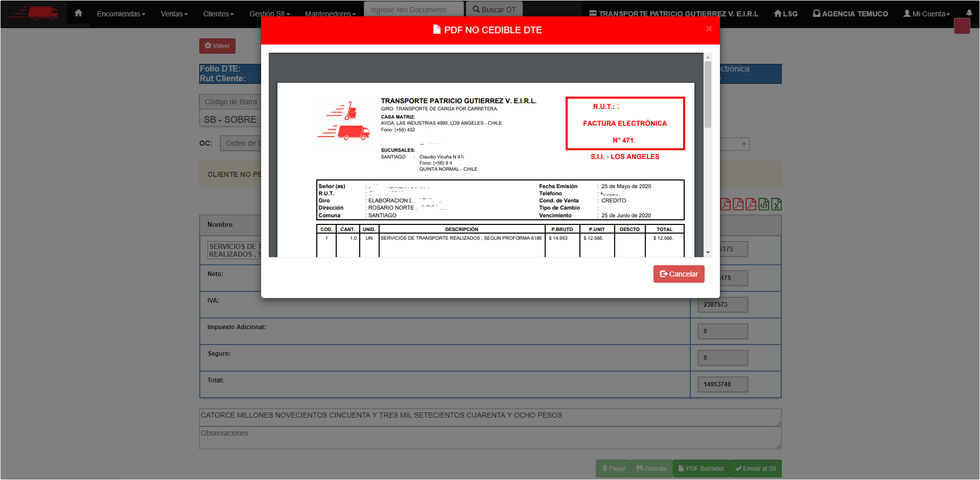Screen dimensions: 980x480
Task: Click the company name heading in the PDF
Action: [x=458, y=101]
